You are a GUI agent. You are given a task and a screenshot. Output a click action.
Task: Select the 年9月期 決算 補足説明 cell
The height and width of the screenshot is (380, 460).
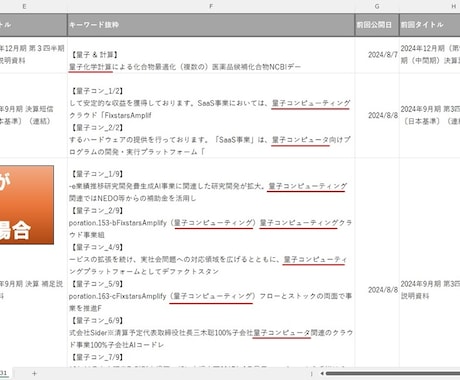[33, 290]
